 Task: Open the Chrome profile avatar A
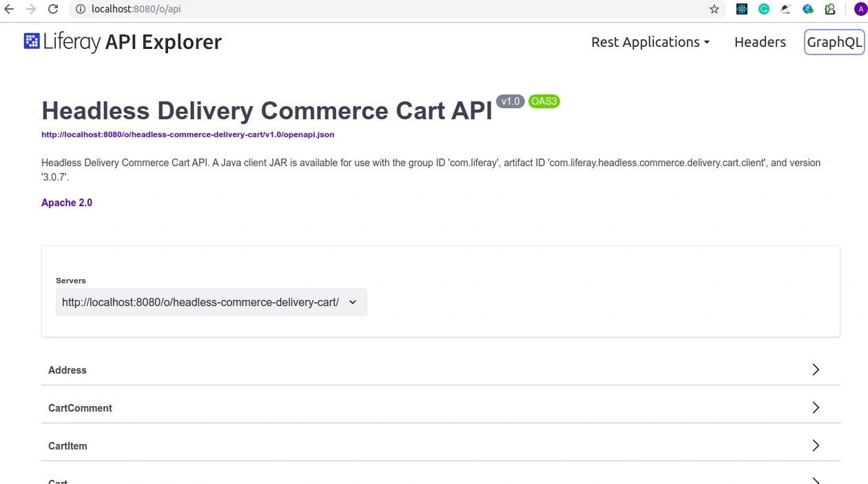pyautogui.click(x=860, y=9)
